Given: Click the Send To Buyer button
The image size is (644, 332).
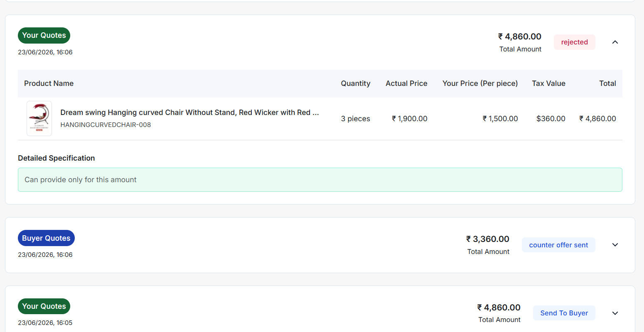Looking at the screenshot, I should pos(564,313).
